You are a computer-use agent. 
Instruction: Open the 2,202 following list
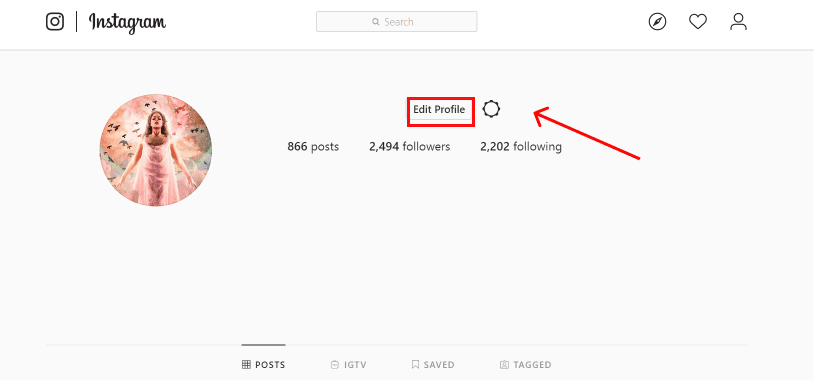(x=521, y=147)
